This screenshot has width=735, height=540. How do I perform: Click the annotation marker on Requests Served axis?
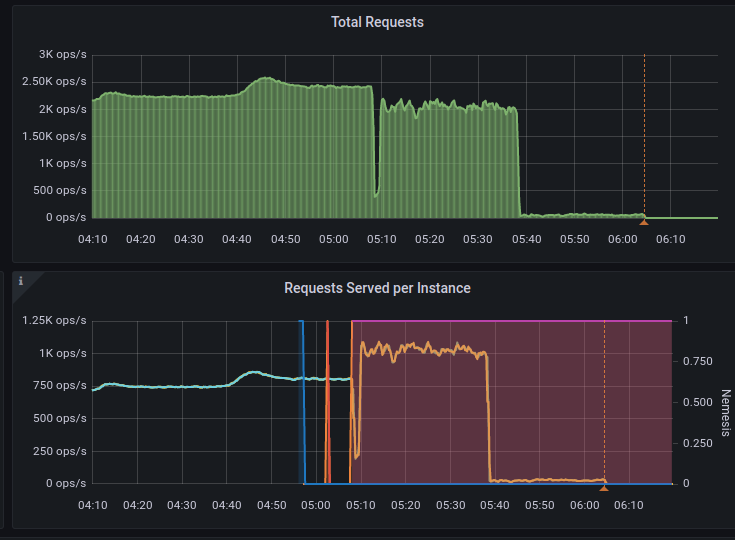pos(604,488)
